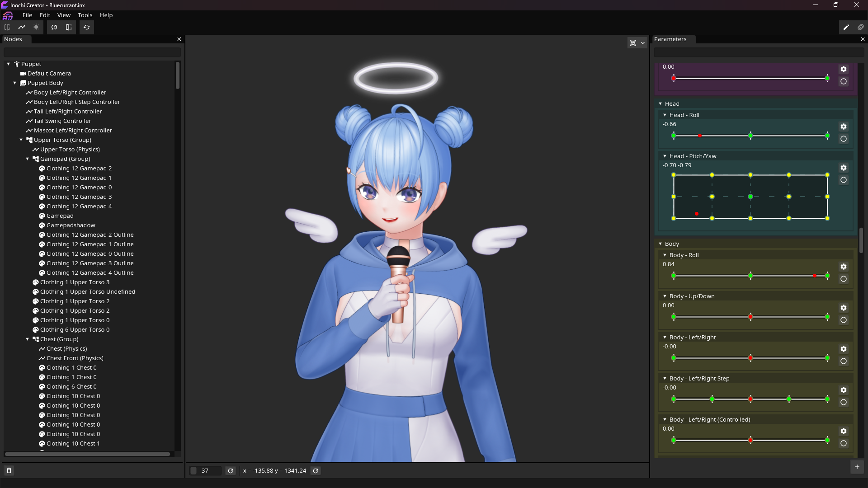Collapse the Body - Roll parameter
The image size is (868, 488).
665,255
